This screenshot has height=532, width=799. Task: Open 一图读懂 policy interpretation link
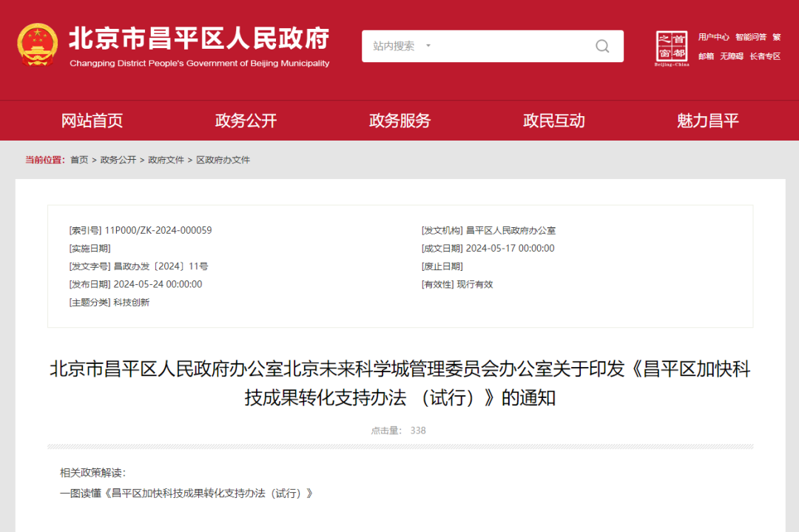186,493
